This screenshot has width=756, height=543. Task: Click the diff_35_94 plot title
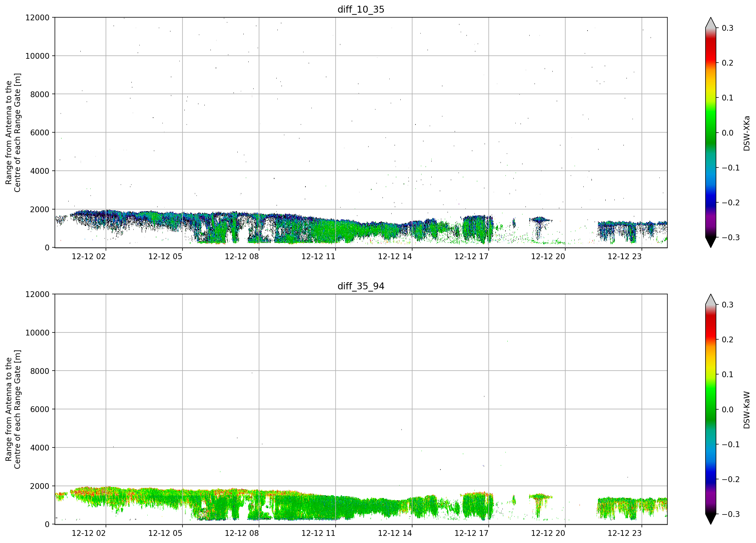[361, 286]
